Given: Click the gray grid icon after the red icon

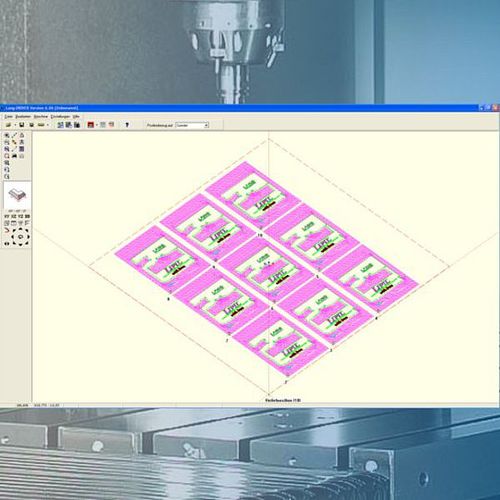Looking at the screenshot, I should [103, 125].
